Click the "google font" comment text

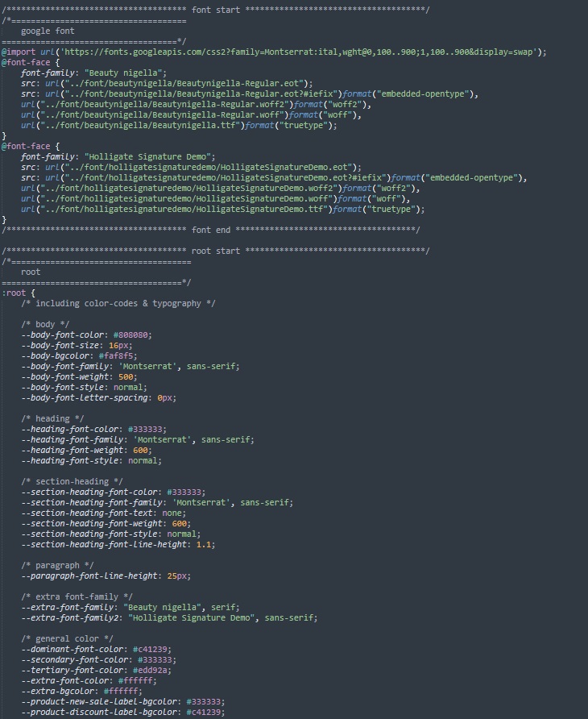pyautogui.click(x=48, y=31)
